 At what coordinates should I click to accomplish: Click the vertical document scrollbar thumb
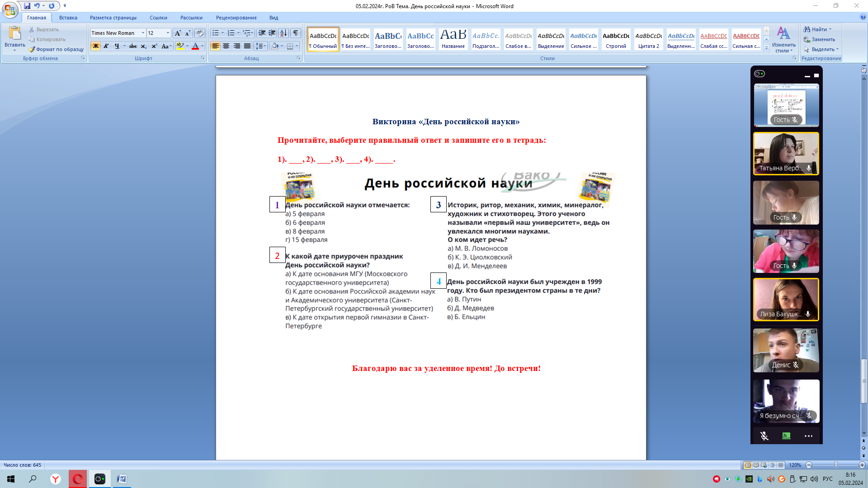864,381
